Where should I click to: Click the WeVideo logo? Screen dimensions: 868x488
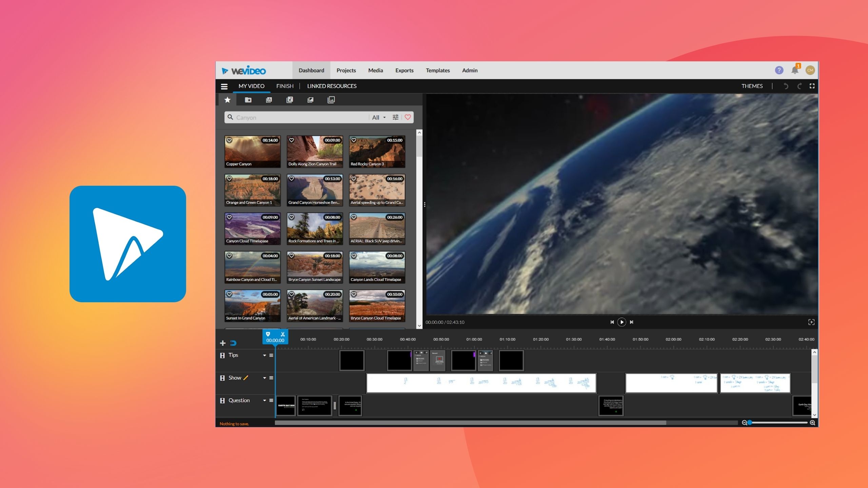click(244, 70)
